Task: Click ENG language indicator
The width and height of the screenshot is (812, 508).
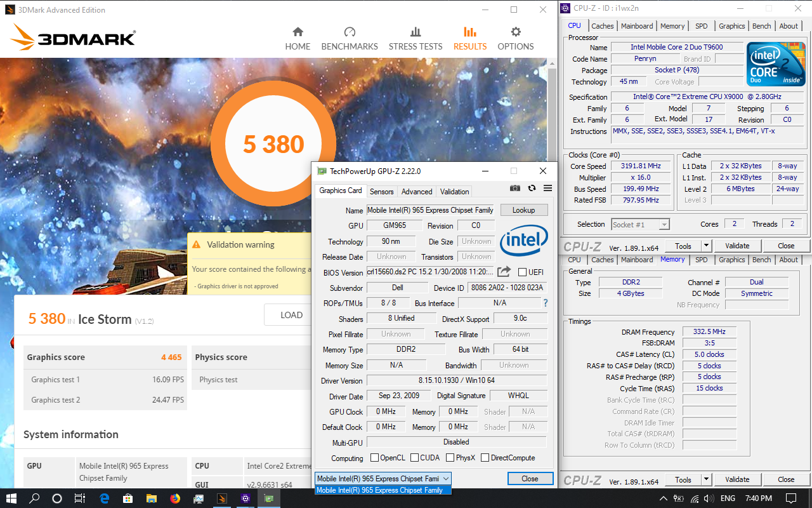Action: click(x=728, y=498)
